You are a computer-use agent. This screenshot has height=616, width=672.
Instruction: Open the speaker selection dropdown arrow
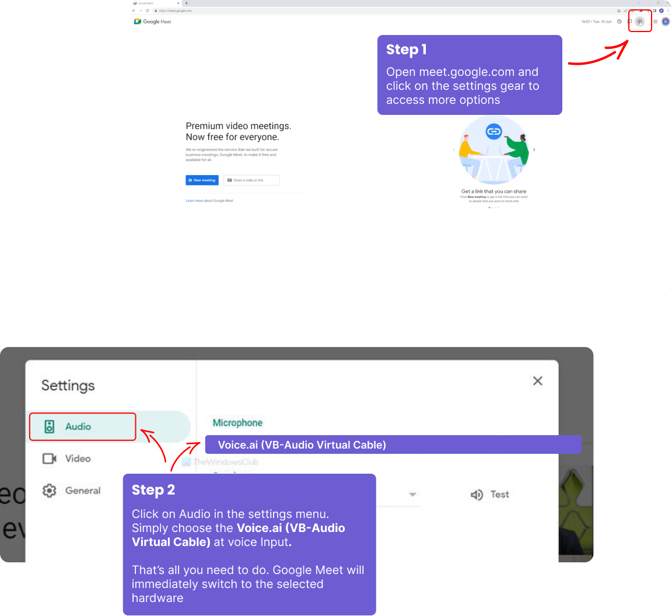click(x=413, y=494)
